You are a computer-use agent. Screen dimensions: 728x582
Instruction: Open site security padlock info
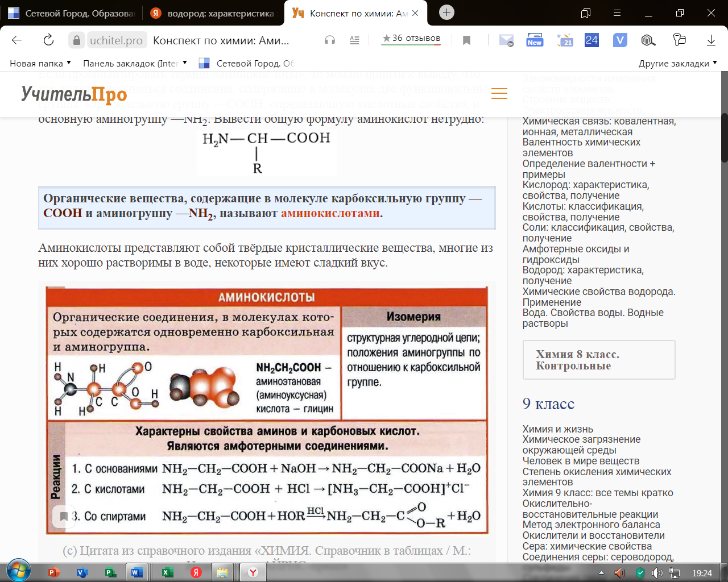point(76,40)
